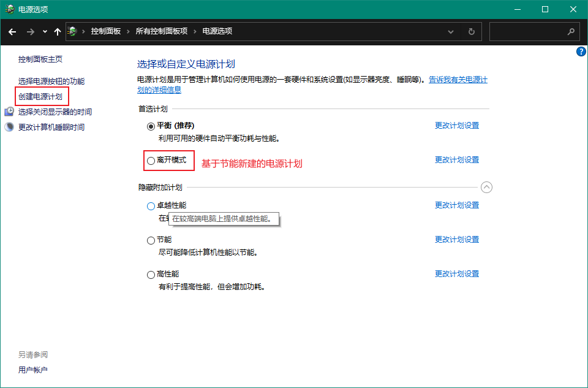
Task: Focus the control panel search box
Action: point(534,32)
